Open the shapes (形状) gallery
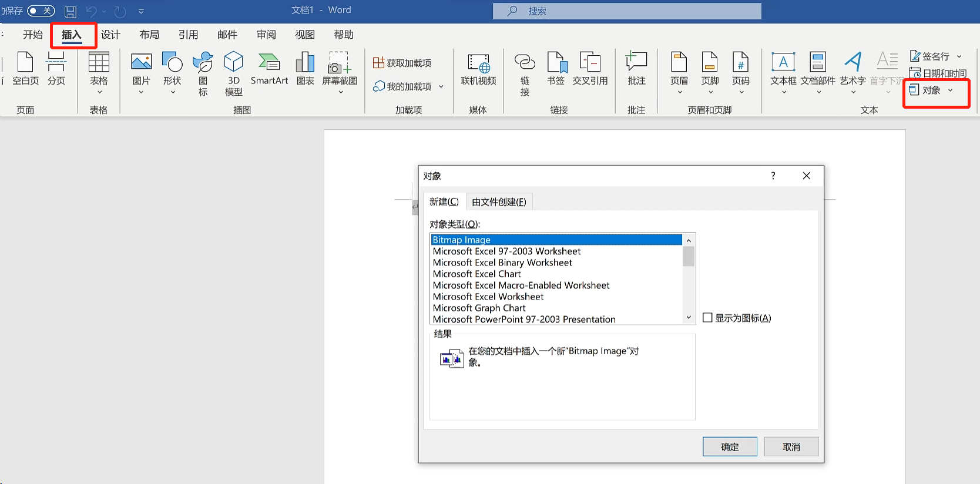Image resolution: width=980 pixels, height=484 pixels. tap(172, 73)
